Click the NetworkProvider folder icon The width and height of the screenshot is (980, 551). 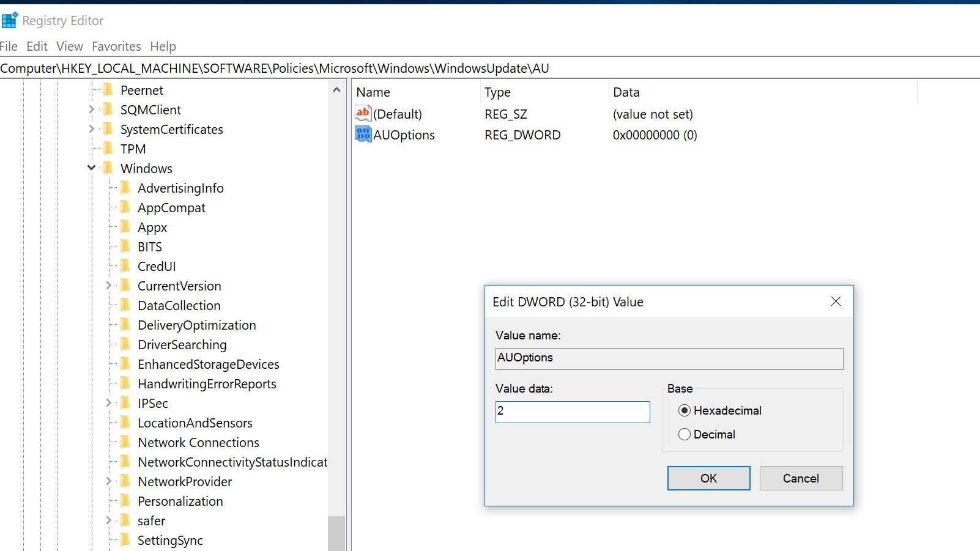125,481
